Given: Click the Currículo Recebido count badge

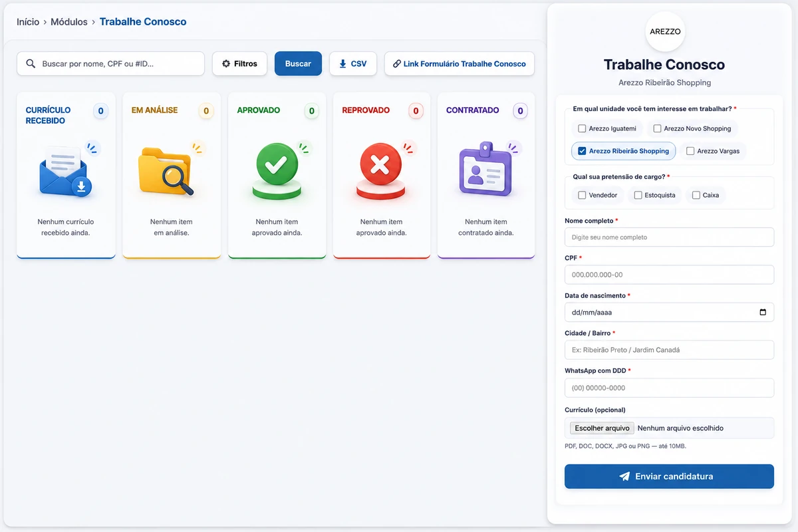Looking at the screenshot, I should (101, 111).
